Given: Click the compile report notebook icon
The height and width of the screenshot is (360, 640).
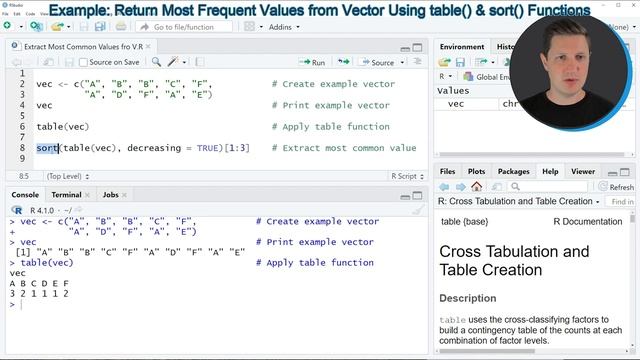Looking at the screenshot, I should [200, 62].
